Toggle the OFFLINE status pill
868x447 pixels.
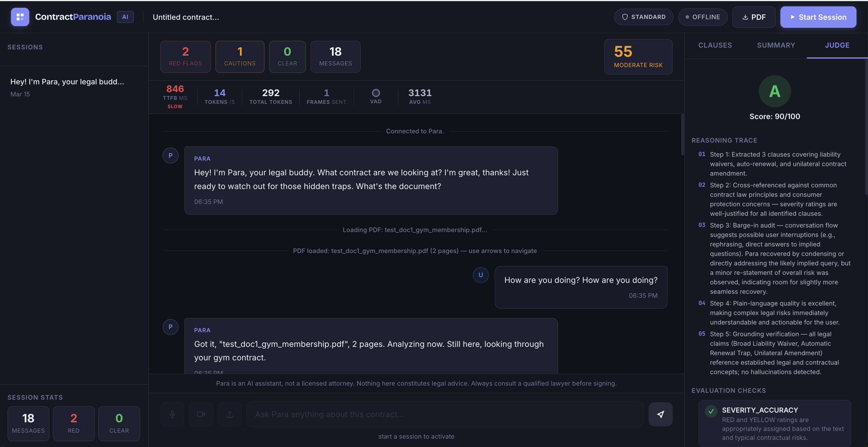(703, 17)
